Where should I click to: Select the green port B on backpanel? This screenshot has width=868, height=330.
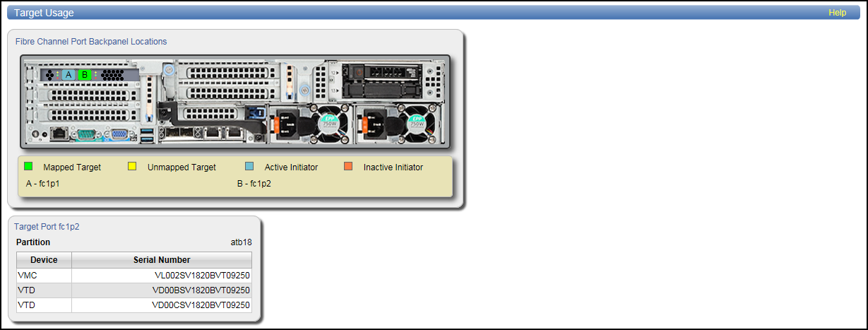(x=85, y=74)
